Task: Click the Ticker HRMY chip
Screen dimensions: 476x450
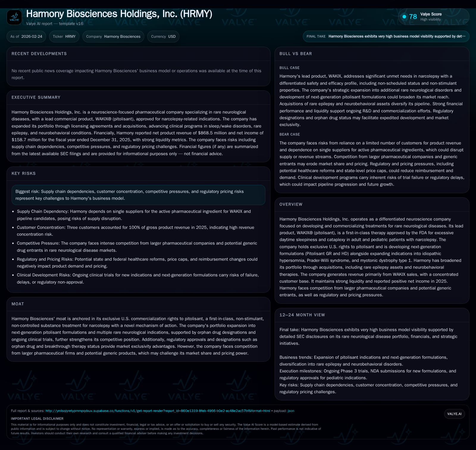Action: click(64, 37)
